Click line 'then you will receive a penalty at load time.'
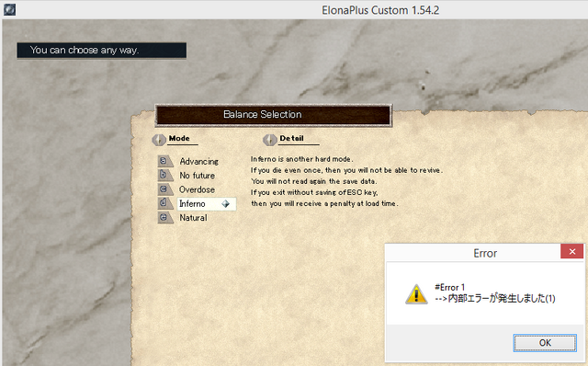The height and width of the screenshot is (366, 588). pyautogui.click(x=324, y=203)
